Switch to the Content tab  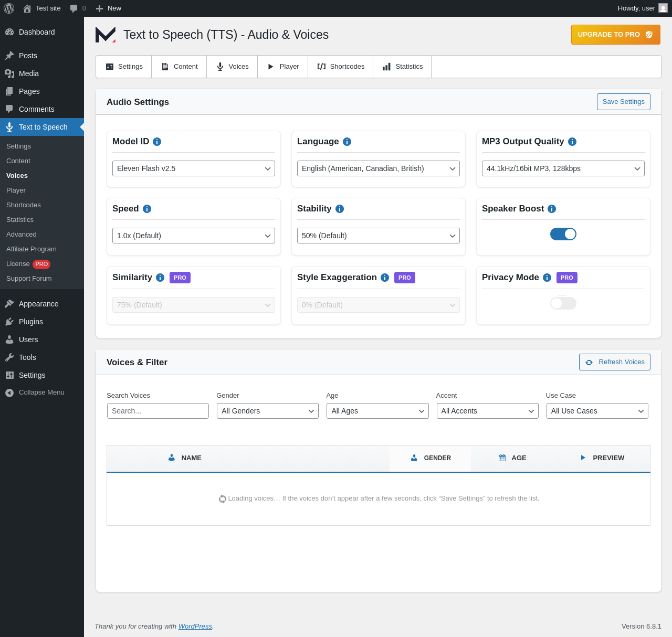[179, 67]
